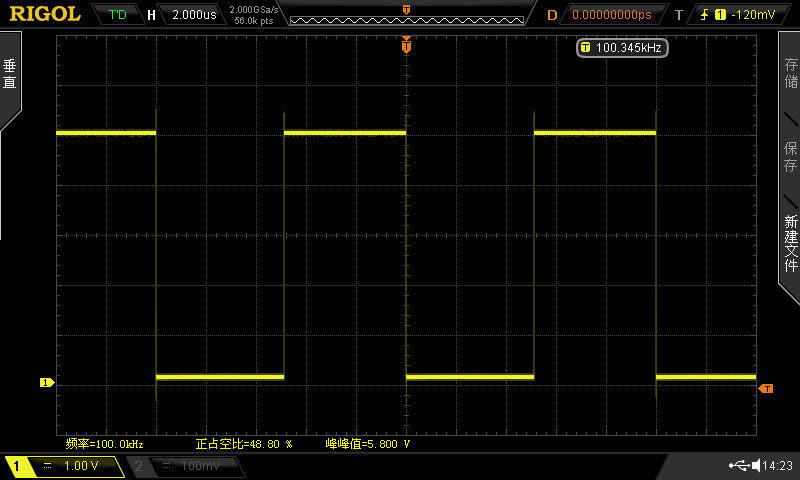Click the 正占空比=48.80 % measurement
This screenshot has width=800, height=480.
pos(244,444)
